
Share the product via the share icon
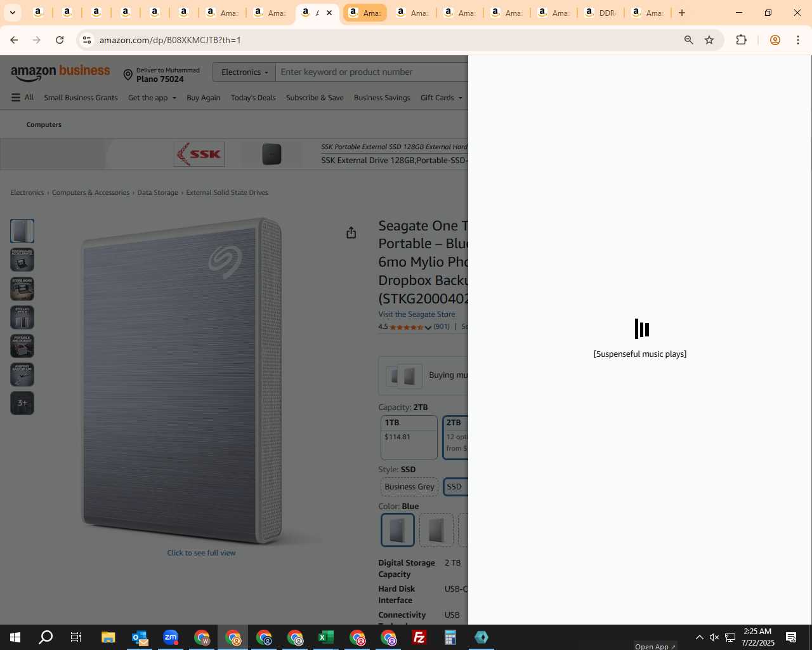pyautogui.click(x=351, y=233)
